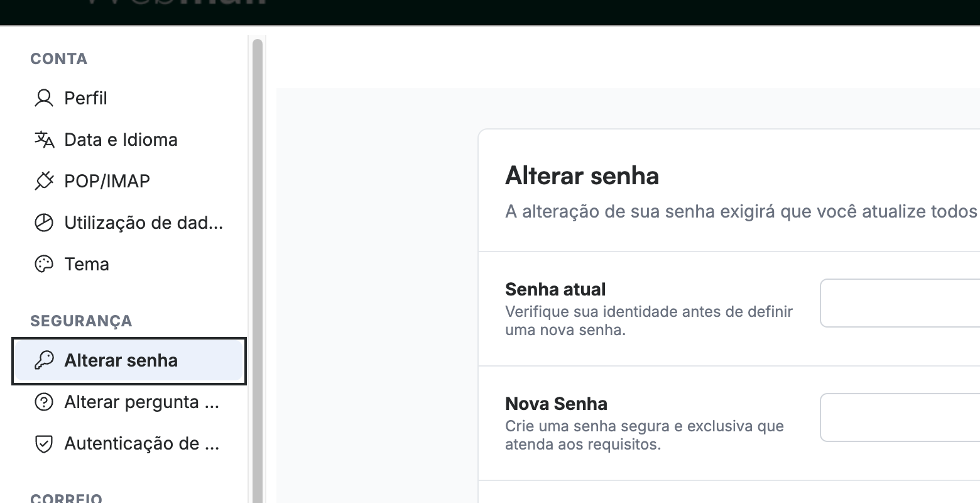
Task: Click the Perfil person icon
Action: pos(44,98)
